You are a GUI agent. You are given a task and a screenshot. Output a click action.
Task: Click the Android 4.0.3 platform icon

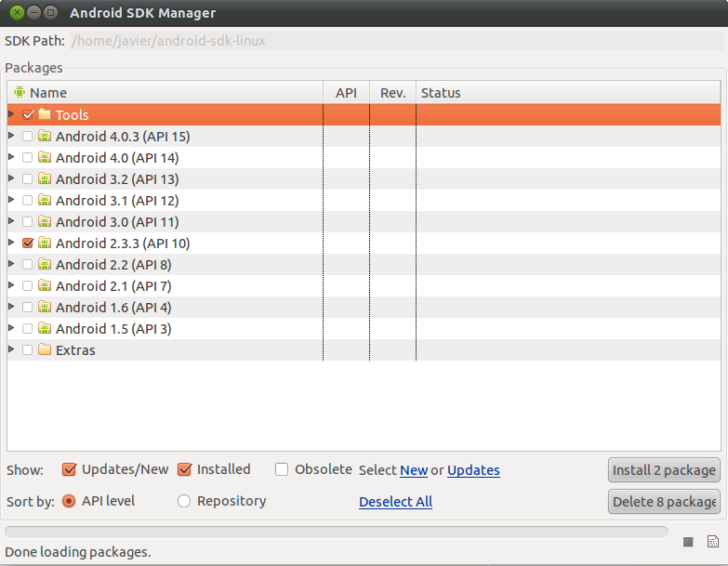[x=45, y=136]
